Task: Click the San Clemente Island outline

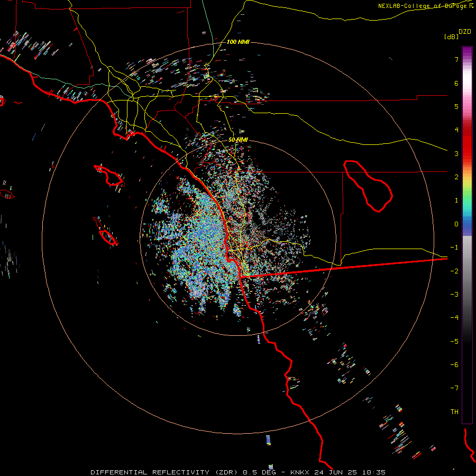Action: click(106, 231)
